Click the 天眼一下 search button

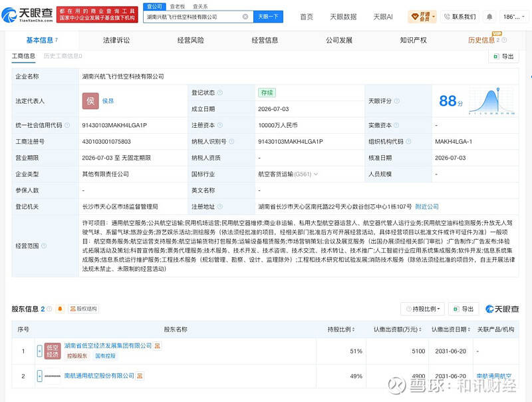click(x=269, y=17)
